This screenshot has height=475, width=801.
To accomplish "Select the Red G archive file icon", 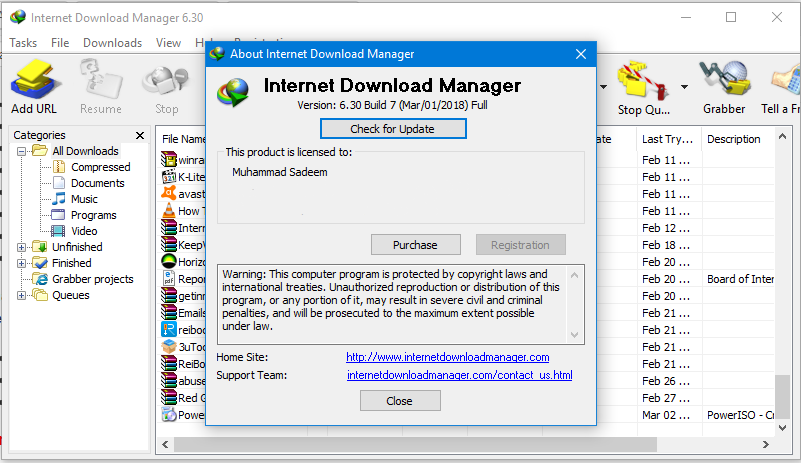I will tap(169, 397).
